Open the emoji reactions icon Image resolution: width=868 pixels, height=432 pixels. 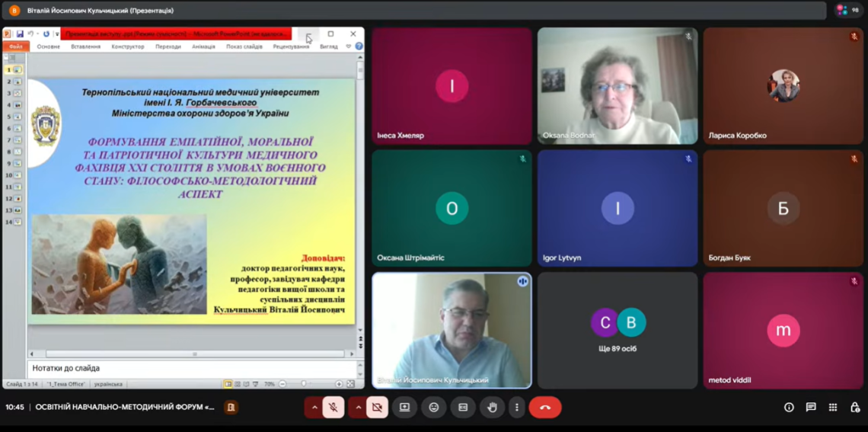[x=433, y=408]
